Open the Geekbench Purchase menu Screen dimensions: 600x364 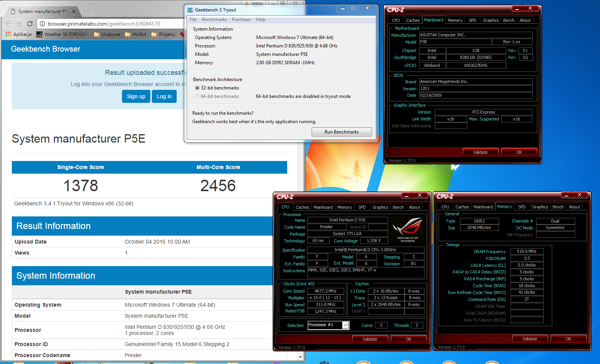tap(241, 19)
